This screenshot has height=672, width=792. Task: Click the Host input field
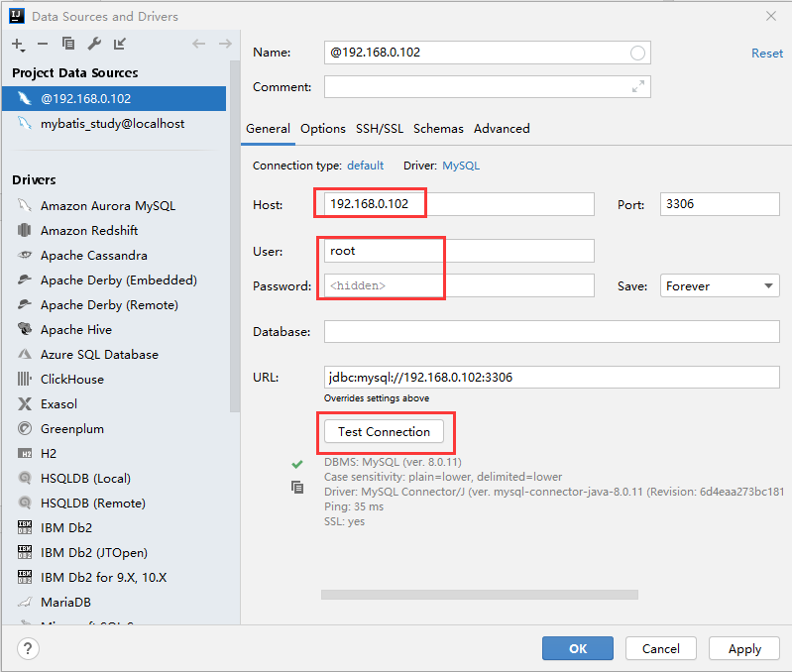click(x=459, y=204)
